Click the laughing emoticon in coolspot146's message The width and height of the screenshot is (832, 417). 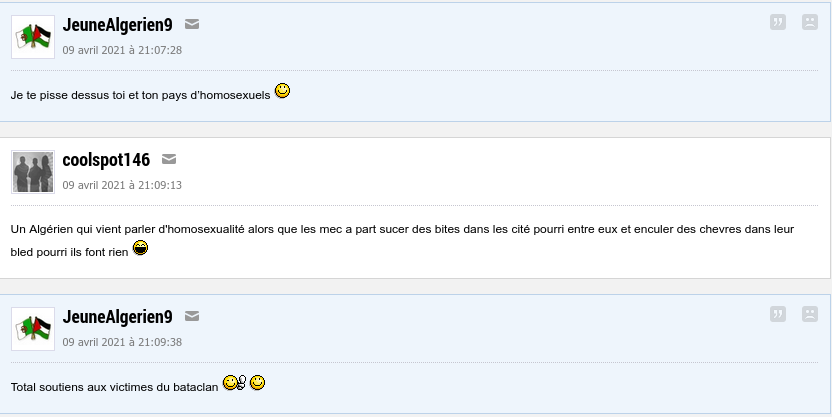click(140, 248)
